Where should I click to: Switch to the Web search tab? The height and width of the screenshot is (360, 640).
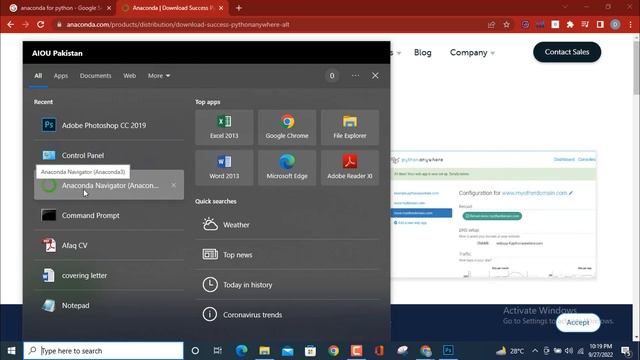(129, 76)
